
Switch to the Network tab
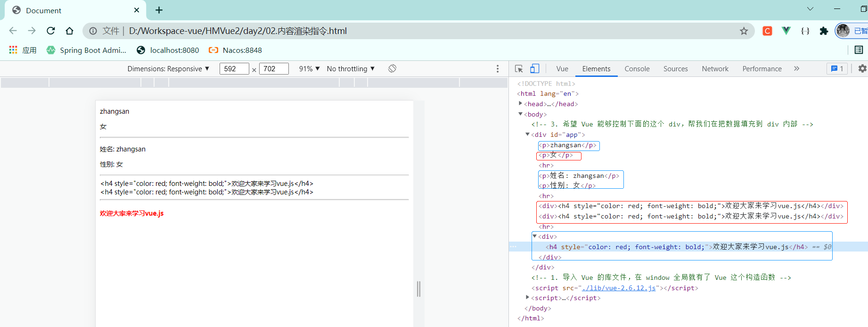point(715,69)
